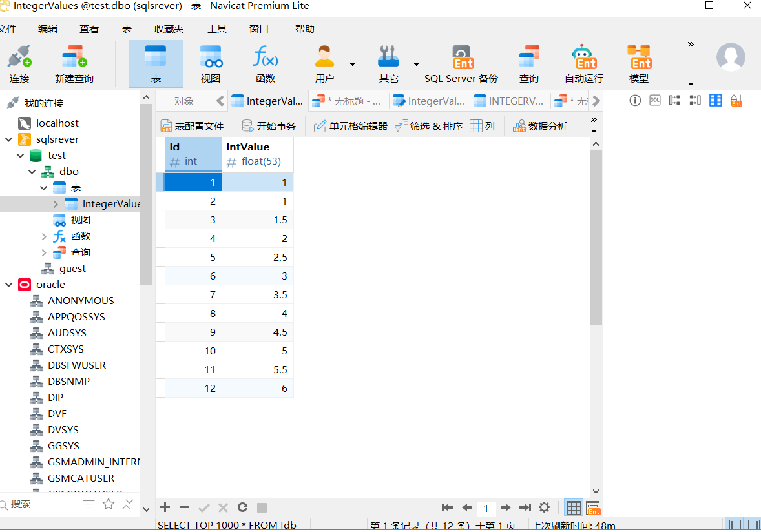Image resolution: width=761 pixels, height=532 pixels.
Task: Open the 收藏夹 (Favorites) menu
Action: point(169,28)
